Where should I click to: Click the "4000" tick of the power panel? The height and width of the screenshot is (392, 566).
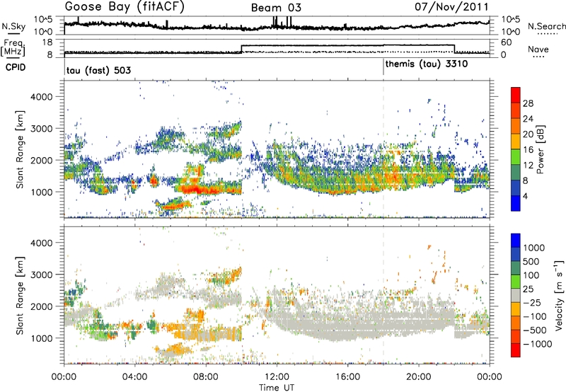[42, 97]
